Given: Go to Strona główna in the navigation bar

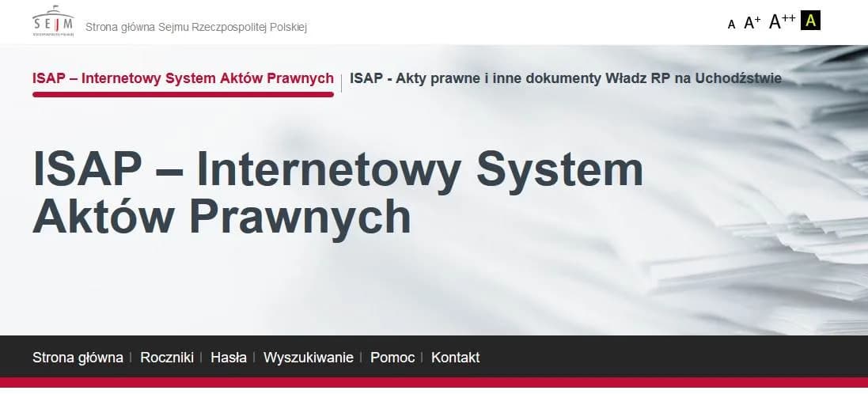Looking at the screenshot, I should point(78,357).
